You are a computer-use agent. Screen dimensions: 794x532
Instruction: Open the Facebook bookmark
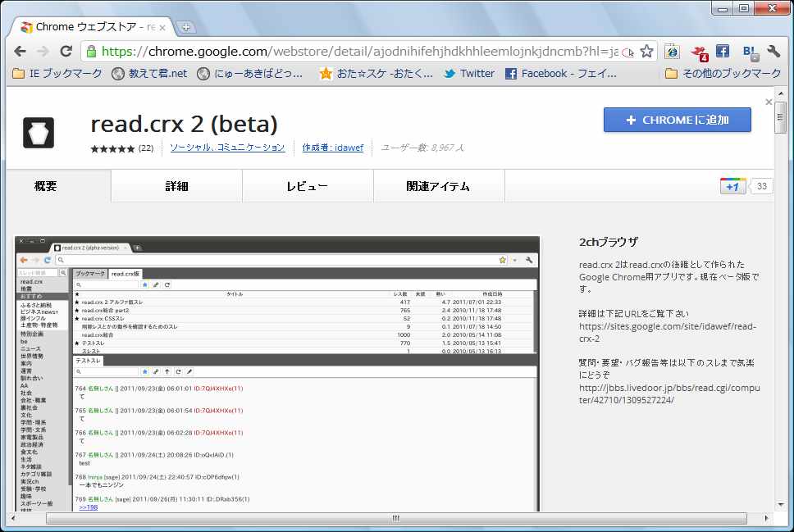coord(561,74)
